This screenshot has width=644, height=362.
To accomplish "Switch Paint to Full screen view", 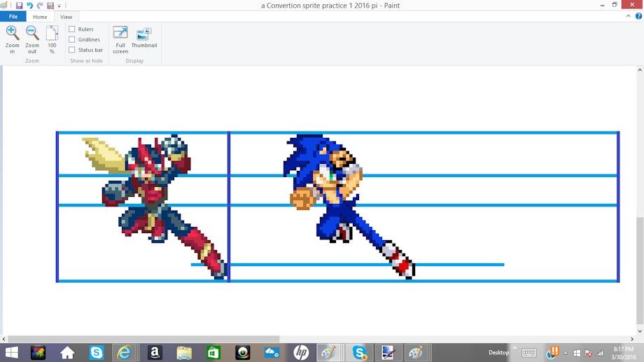I will pyautogui.click(x=120, y=39).
